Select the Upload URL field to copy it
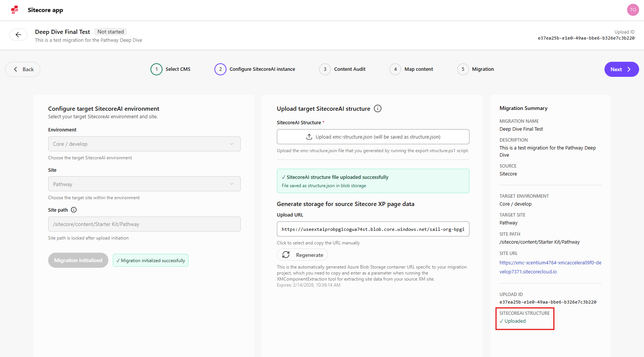 tap(373, 229)
